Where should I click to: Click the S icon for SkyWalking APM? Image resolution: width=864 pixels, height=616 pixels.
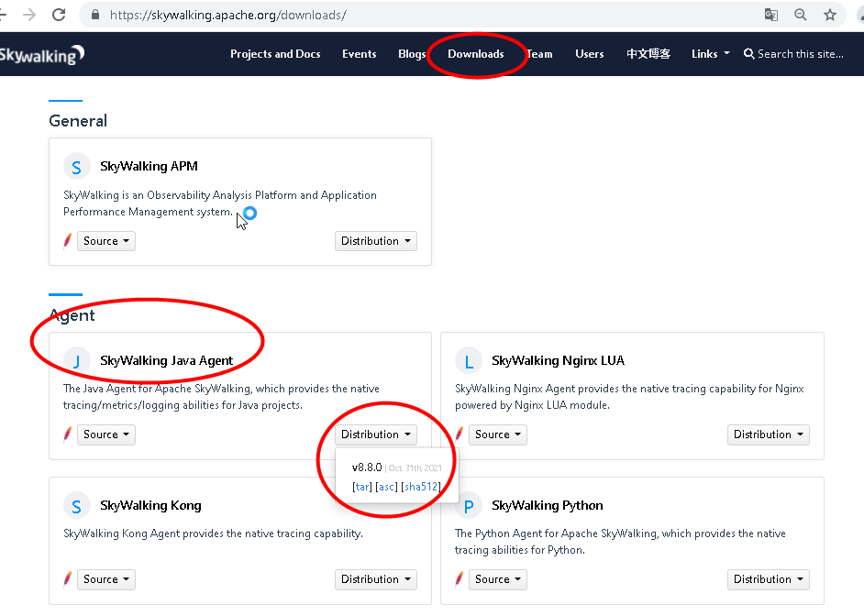click(x=76, y=166)
